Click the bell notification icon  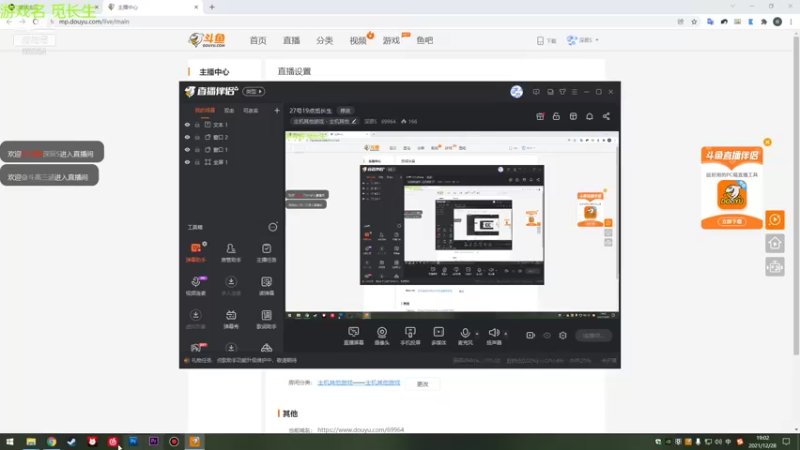pyautogui.click(x=589, y=116)
